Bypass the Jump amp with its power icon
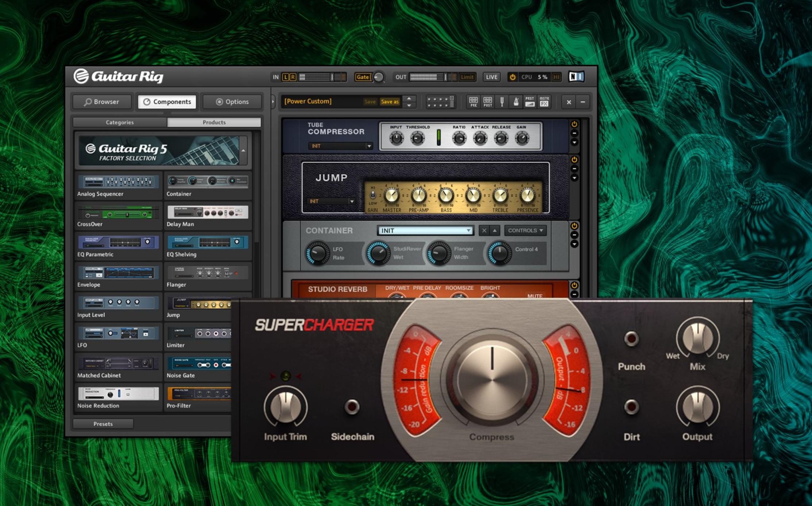 point(574,160)
